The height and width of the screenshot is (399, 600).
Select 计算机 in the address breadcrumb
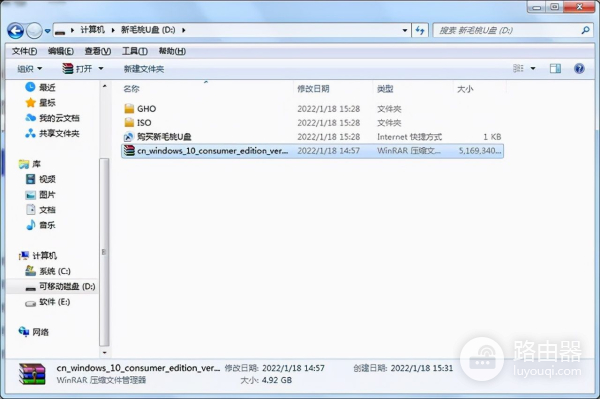click(x=92, y=30)
